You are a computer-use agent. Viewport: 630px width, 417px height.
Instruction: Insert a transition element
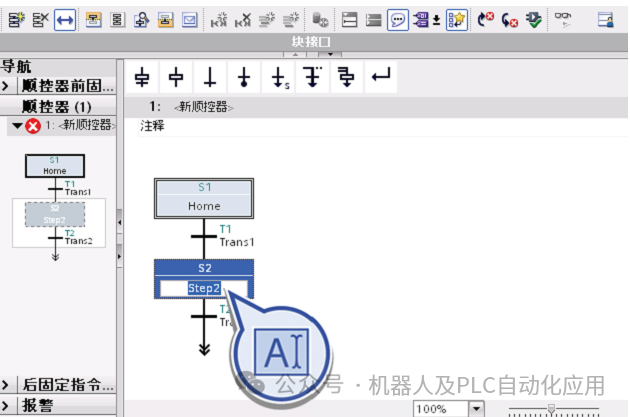[210, 77]
